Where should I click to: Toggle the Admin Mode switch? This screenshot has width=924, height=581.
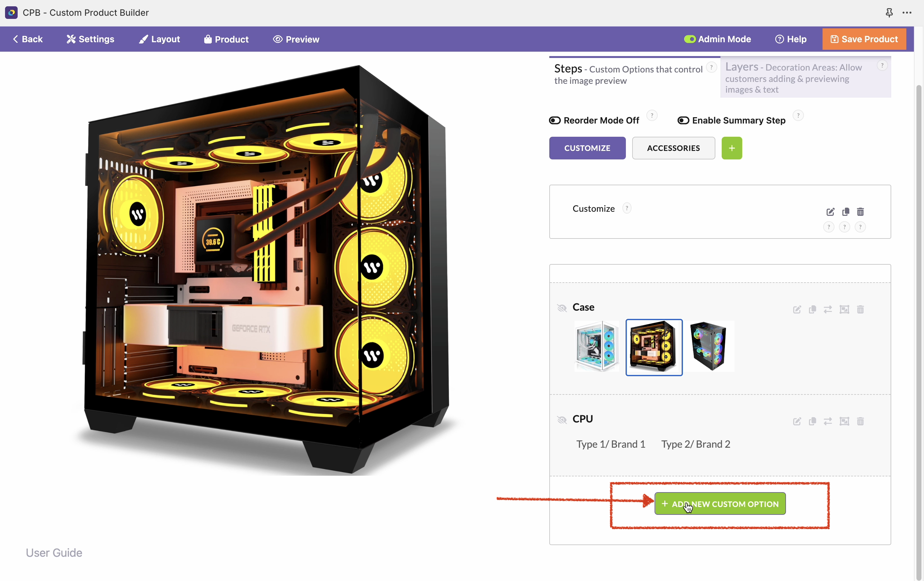(x=690, y=39)
